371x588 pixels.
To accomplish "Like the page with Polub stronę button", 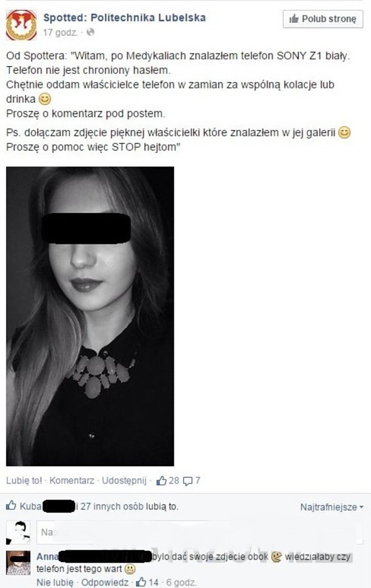I will coord(323,19).
